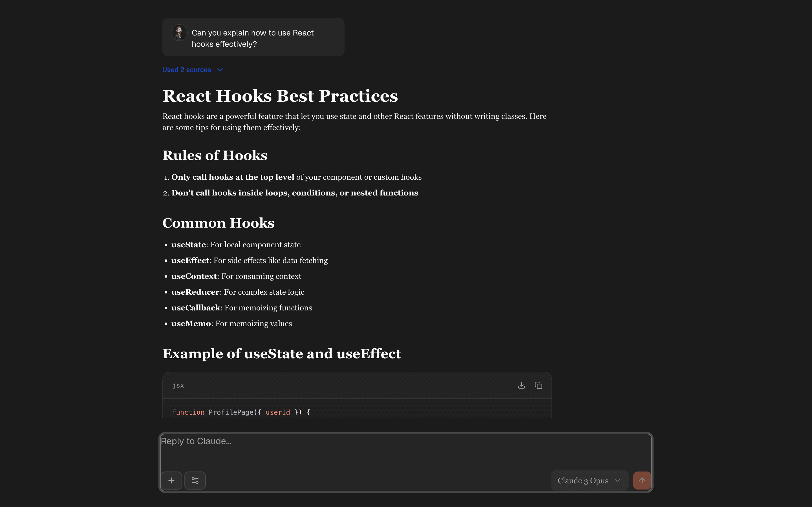
Task: Click the Example of useState and useEffect heading
Action: coord(281,354)
